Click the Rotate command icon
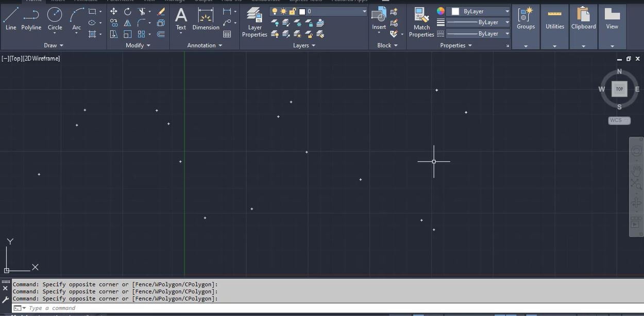The image size is (644, 316). coord(127,11)
